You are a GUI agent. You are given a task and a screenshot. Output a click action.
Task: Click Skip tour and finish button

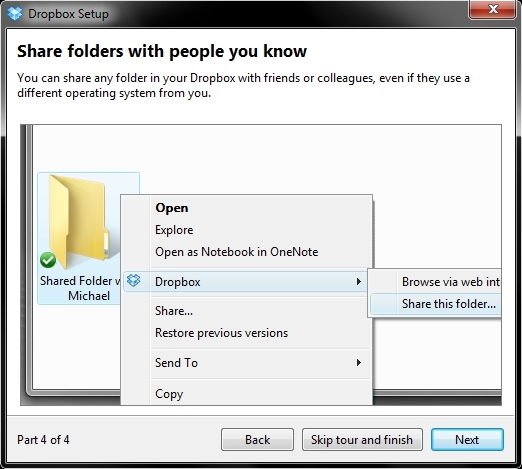(x=362, y=440)
